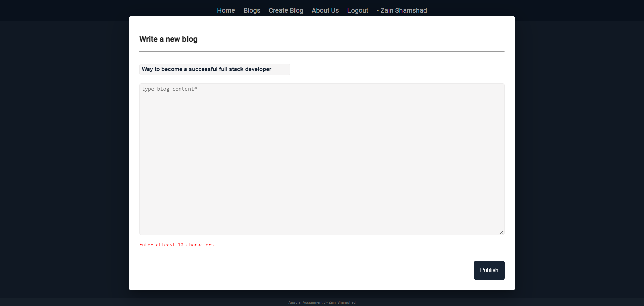Open the About Us page
This screenshot has height=306, width=644.
[325, 10]
